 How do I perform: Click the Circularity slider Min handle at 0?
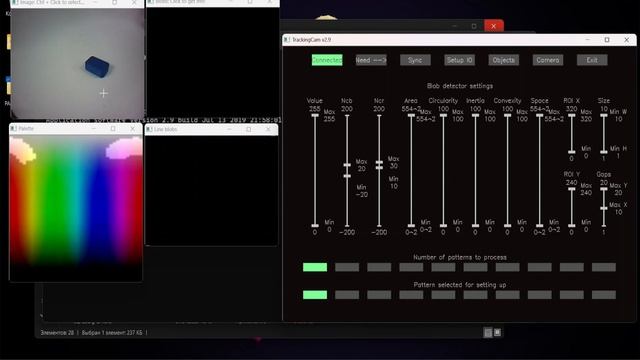[x=443, y=225]
